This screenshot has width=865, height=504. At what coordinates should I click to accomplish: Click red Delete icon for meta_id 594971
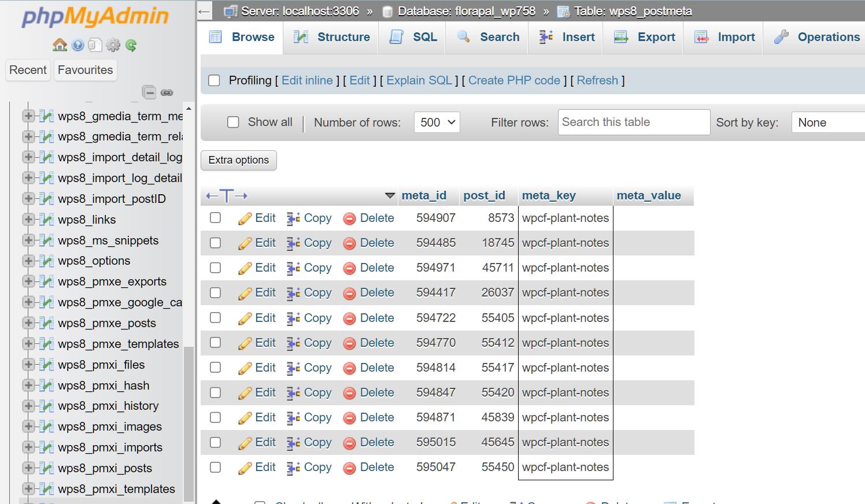point(349,268)
